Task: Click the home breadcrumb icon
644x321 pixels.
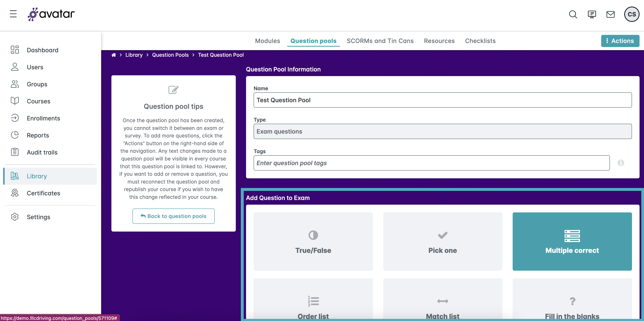Action: point(114,55)
